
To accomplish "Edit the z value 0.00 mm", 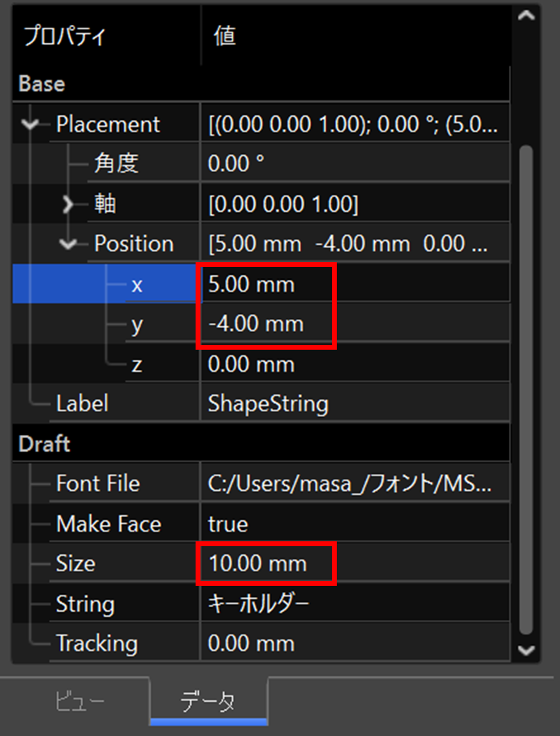I will click(355, 364).
